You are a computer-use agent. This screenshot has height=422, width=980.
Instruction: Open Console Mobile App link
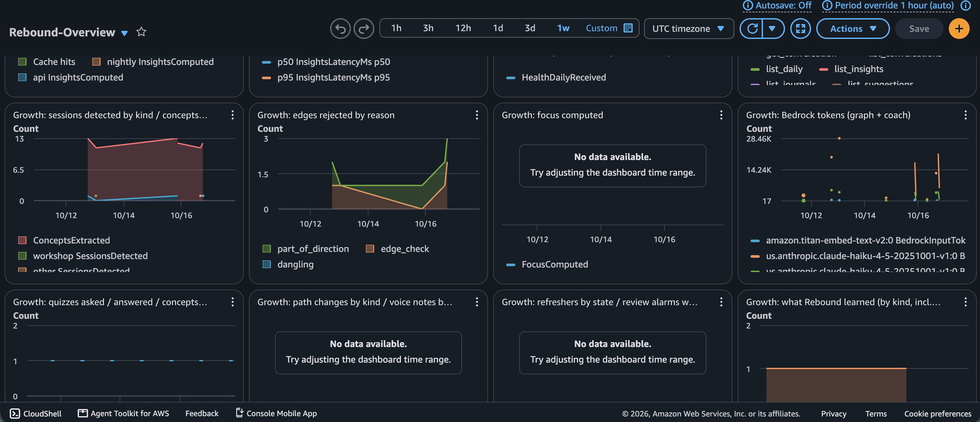click(276, 414)
